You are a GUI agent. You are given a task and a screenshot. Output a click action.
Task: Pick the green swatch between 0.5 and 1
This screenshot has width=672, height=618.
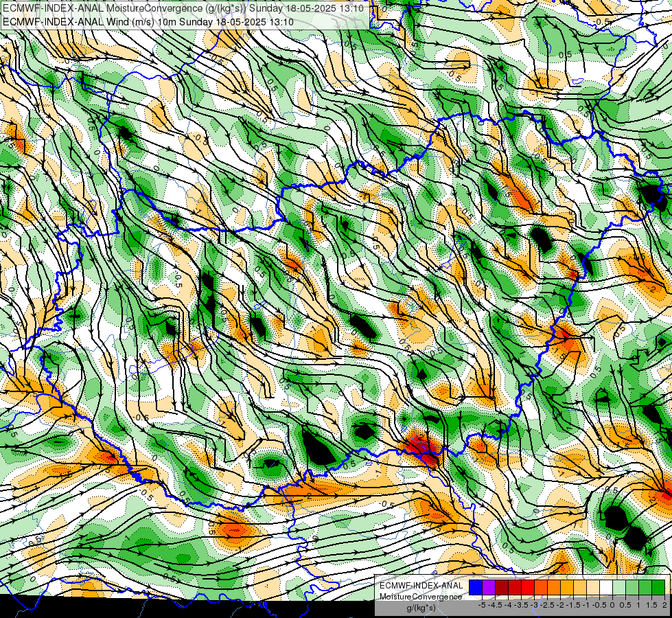click(632, 588)
